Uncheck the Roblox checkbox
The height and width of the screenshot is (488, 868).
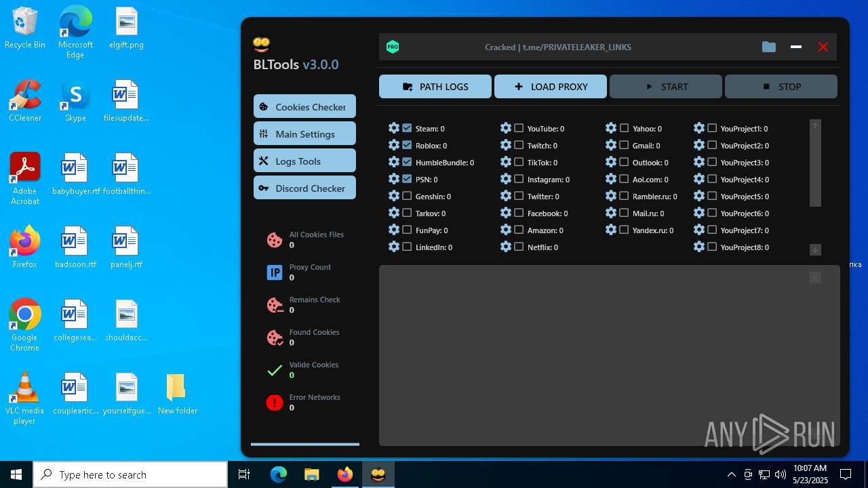407,145
